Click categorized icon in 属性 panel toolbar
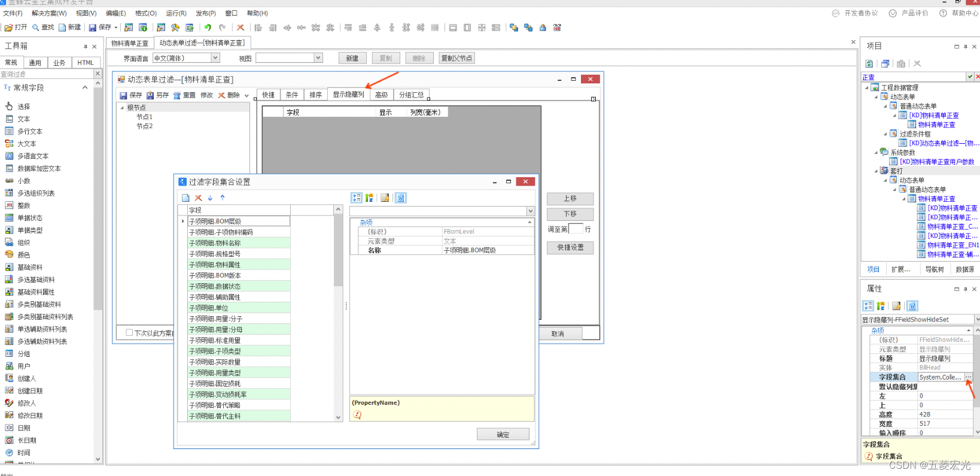Viewport: 980px width, 476px height. (x=869, y=306)
